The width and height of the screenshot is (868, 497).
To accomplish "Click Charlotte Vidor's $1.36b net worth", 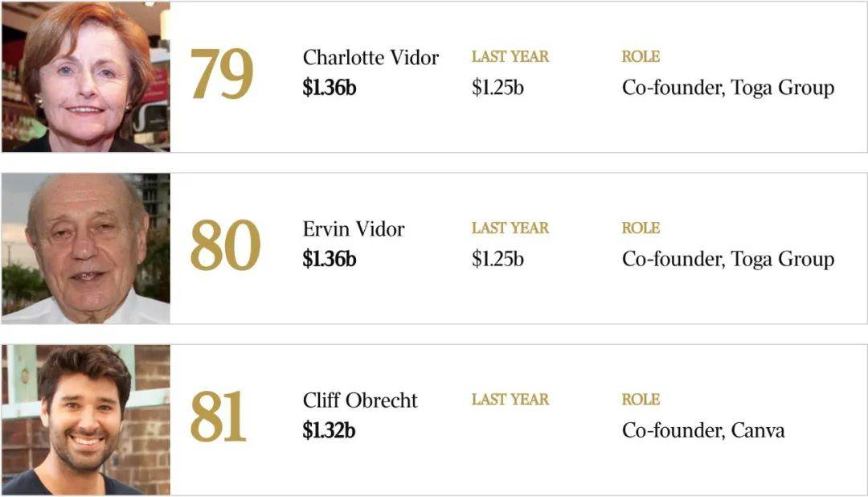I will tap(330, 88).
